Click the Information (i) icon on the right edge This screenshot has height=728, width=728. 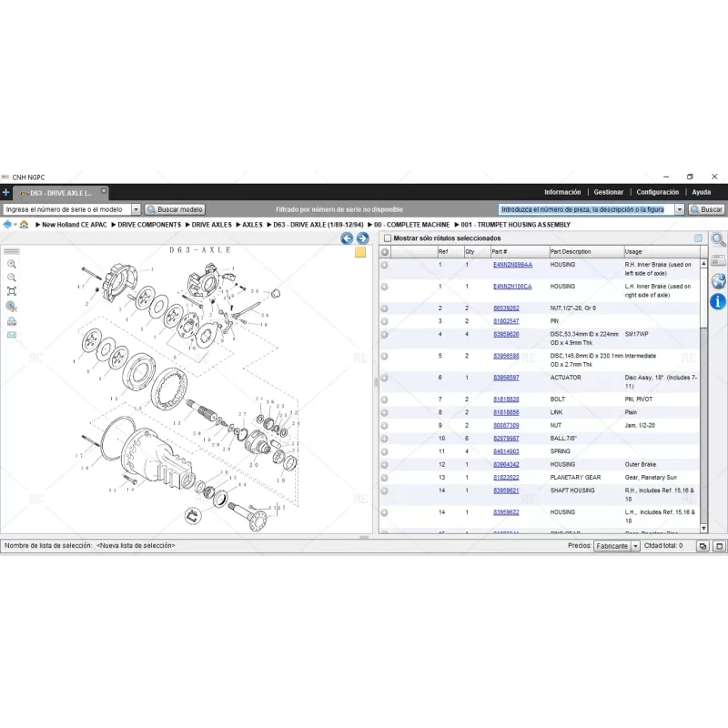coord(718,300)
